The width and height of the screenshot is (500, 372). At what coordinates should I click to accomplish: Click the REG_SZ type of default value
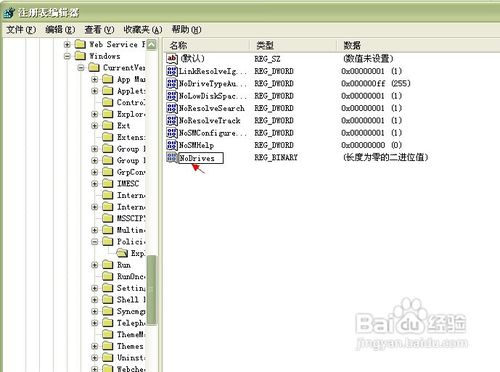(267, 59)
